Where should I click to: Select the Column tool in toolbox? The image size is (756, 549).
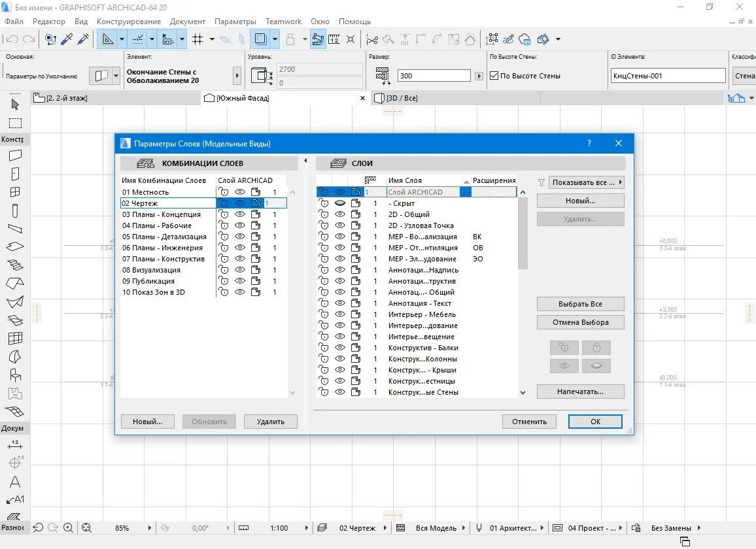(x=15, y=210)
